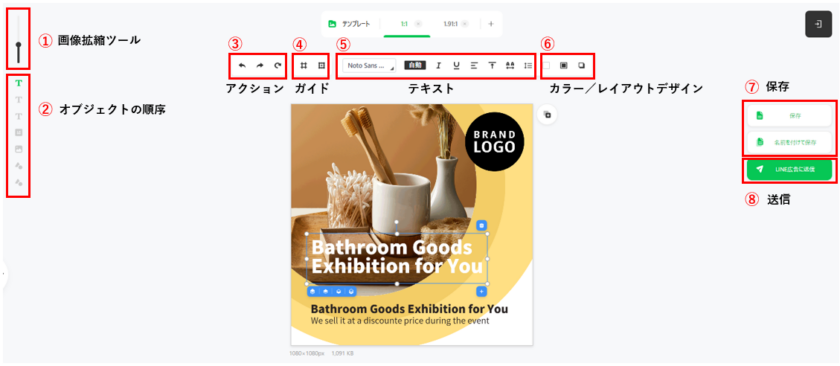Click the text background fill icon
The height and width of the screenshot is (366, 840).
point(564,65)
